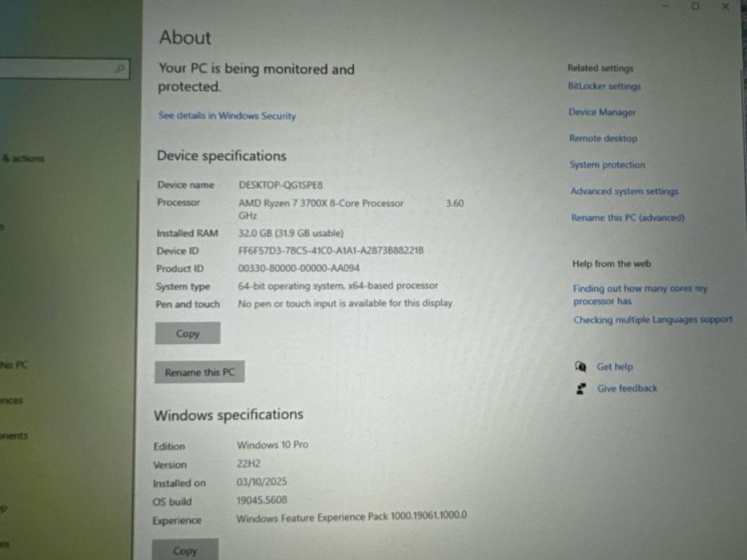Open Checking multiple Languages support link
The width and height of the screenshot is (747, 560).
click(653, 319)
